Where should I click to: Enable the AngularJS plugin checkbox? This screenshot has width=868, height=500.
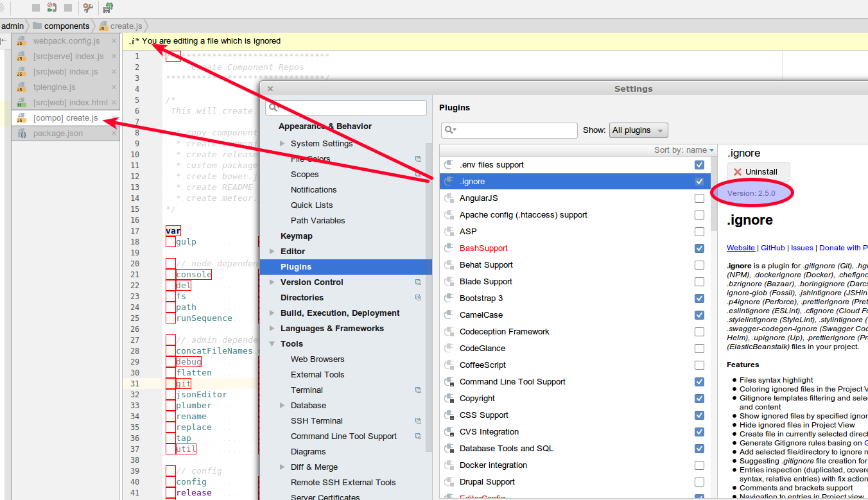pos(699,198)
